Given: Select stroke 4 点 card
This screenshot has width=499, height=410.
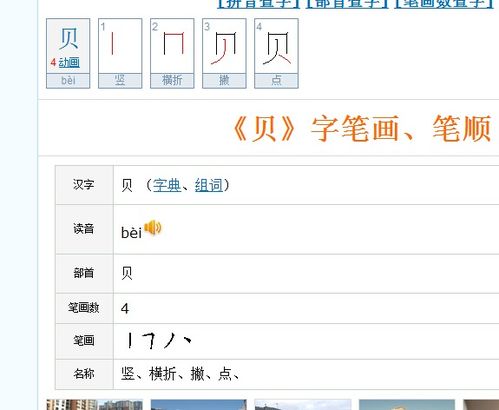Looking at the screenshot, I should pyautogui.click(x=276, y=53).
